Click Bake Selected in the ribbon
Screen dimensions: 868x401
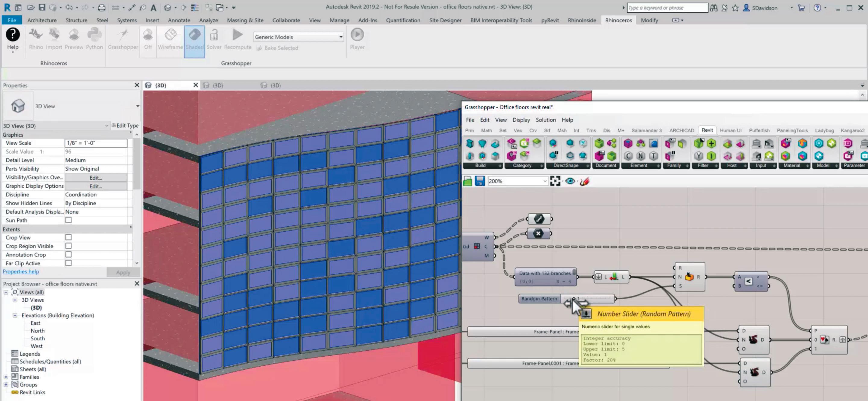click(277, 48)
